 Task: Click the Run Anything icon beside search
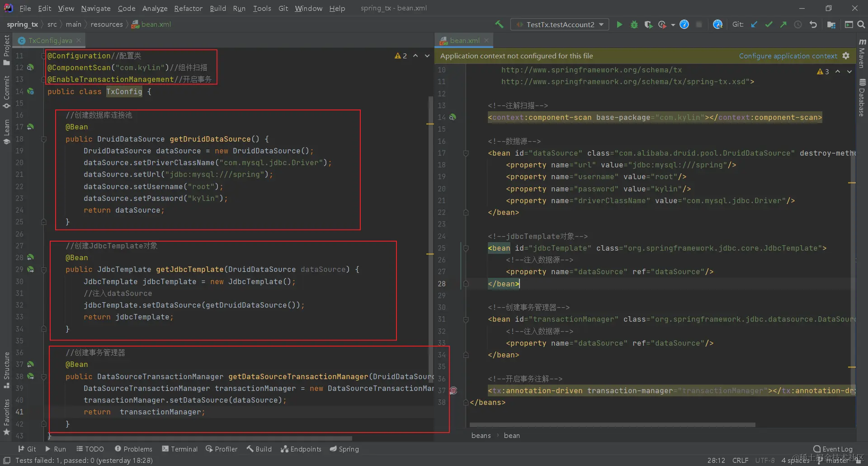pyautogui.click(x=849, y=24)
